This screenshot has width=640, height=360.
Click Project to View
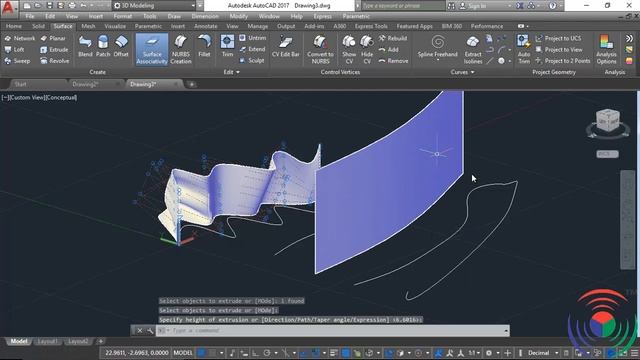[559, 50]
